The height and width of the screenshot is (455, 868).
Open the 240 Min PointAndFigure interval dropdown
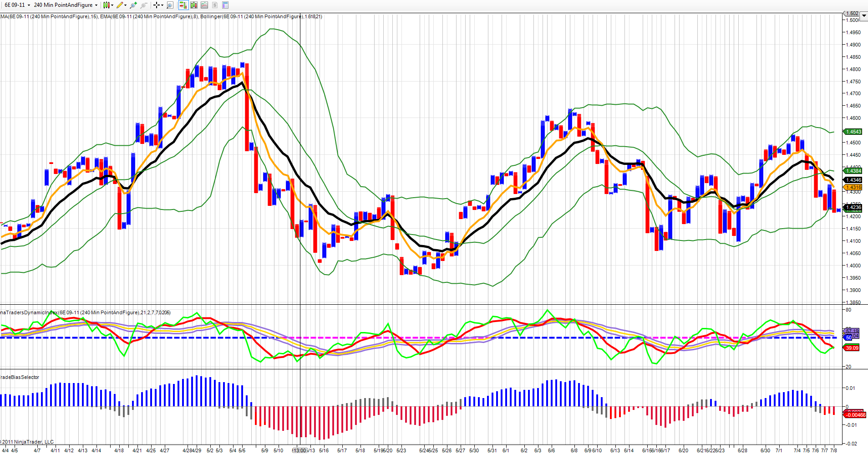point(66,5)
